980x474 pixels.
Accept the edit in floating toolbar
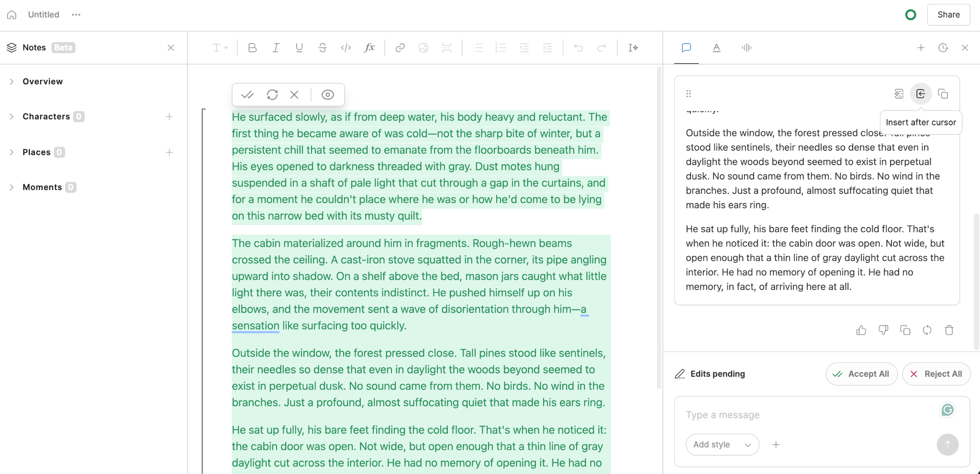247,95
